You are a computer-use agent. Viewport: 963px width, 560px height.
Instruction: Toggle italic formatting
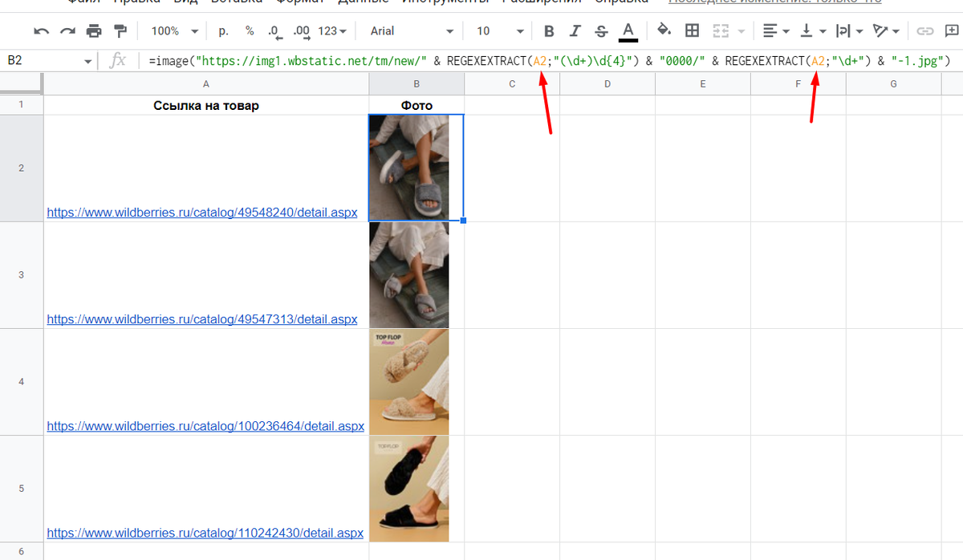(575, 31)
